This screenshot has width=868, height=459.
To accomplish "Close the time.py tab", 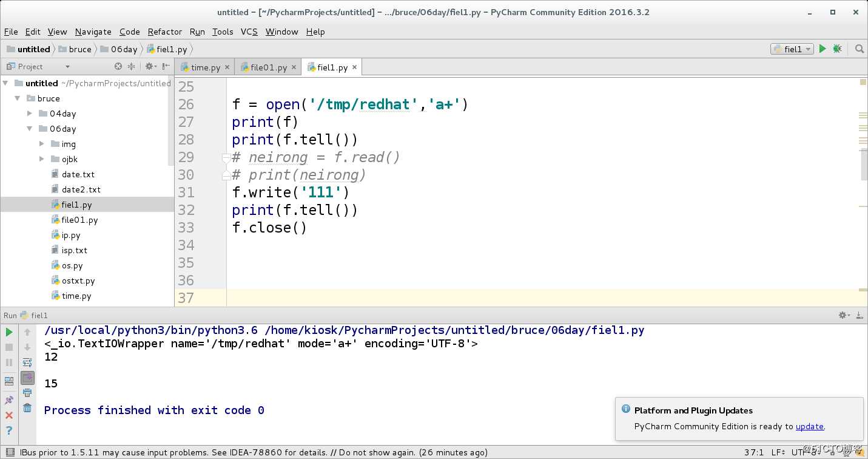I will (227, 67).
